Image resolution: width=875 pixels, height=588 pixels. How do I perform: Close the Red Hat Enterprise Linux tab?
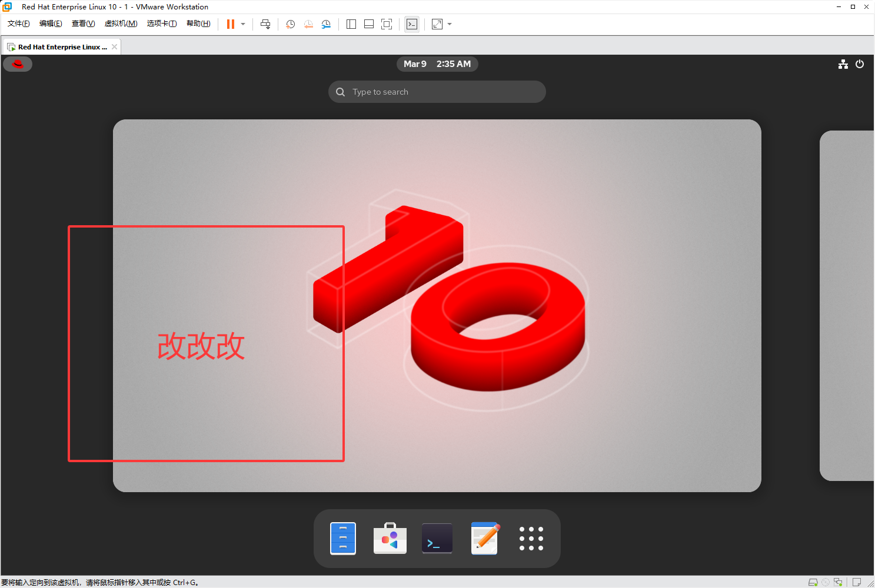(114, 47)
